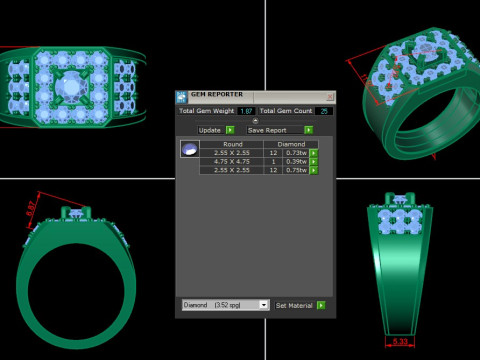Click the Total Gem Weight value 1.87
This screenshot has height=360, width=480.
246,111
